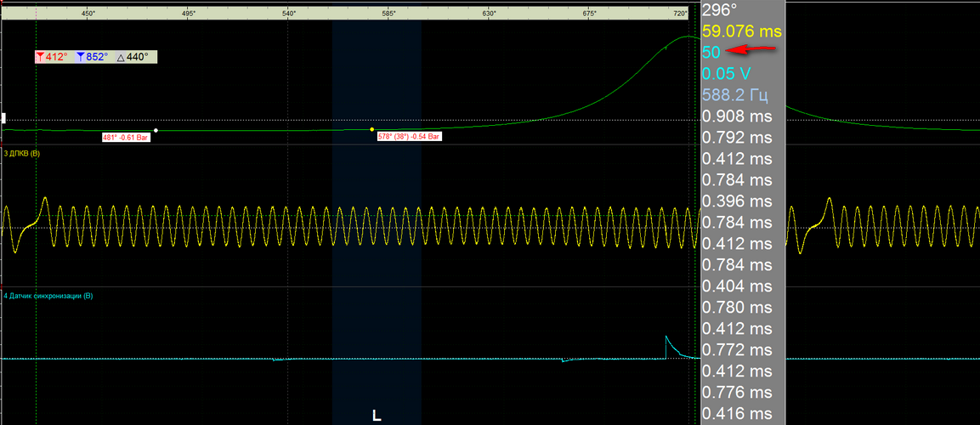Click the 'L' label in highlighted zone
980x425 pixels.
pyautogui.click(x=377, y=416)
